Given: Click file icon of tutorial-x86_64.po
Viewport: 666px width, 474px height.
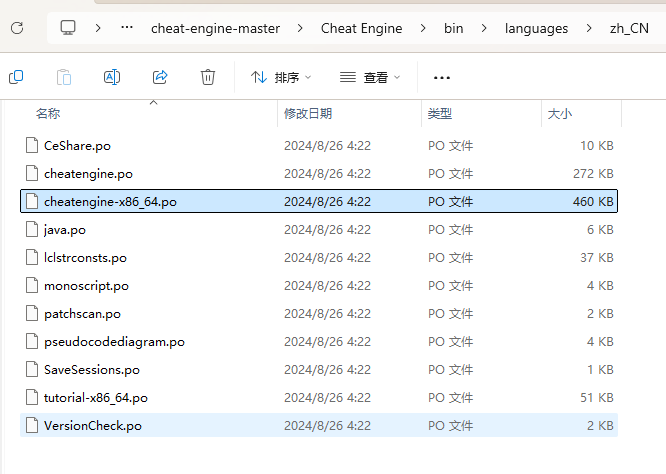Looking at the screenshot, I should tap(32, 398).
